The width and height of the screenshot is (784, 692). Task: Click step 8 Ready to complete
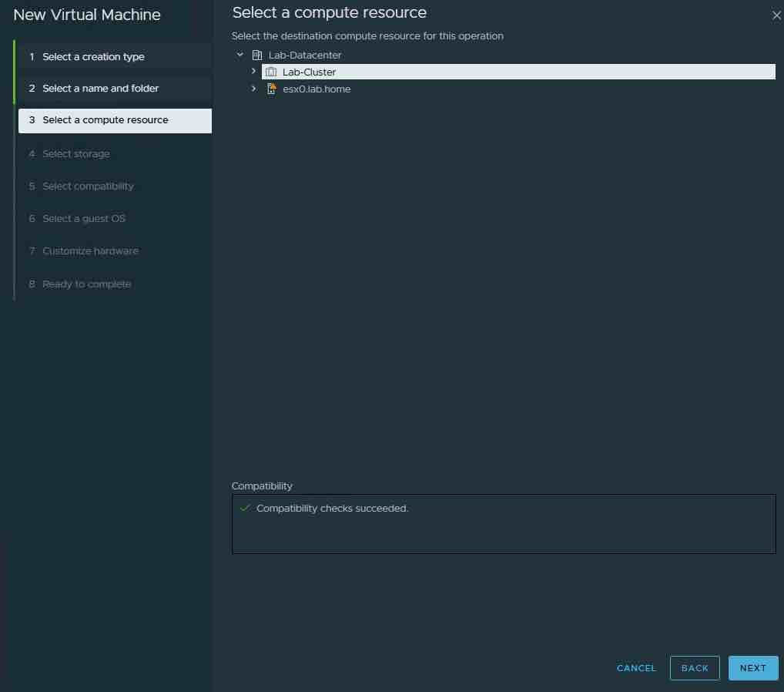coord(86,284)
